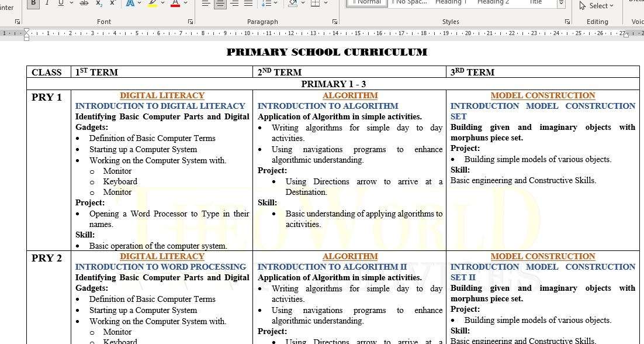
Task: Click INTRODUCTION TO ALGORITHM II heading
Action: coord(333,267)
